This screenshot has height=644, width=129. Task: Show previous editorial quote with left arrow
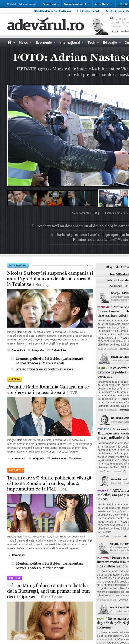[113, 31]
